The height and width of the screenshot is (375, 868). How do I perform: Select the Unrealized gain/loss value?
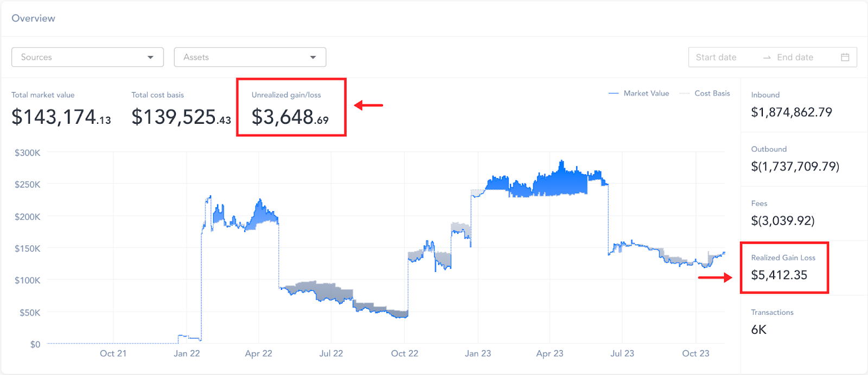click(290, 117)
